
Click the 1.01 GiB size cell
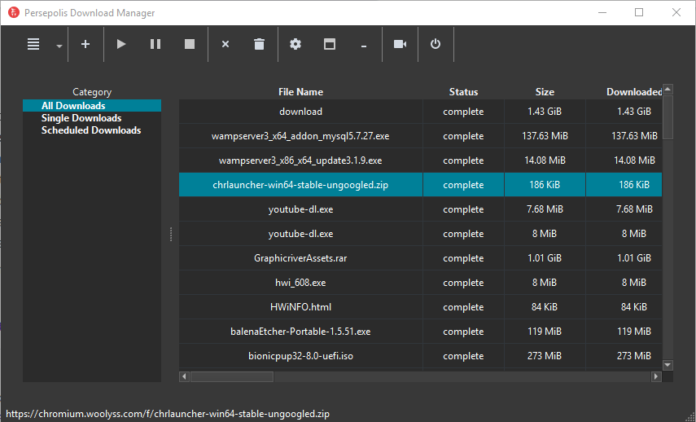coord(545,258)
